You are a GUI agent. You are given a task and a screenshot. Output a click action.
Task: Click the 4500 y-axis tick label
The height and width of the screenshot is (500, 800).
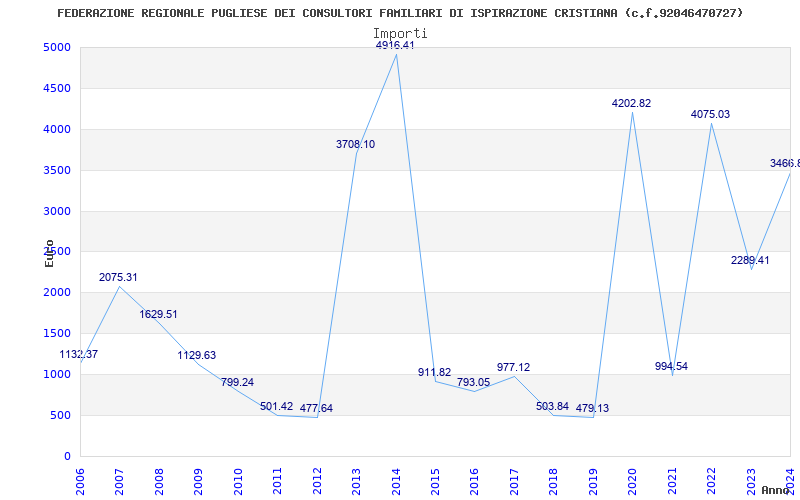57,88
